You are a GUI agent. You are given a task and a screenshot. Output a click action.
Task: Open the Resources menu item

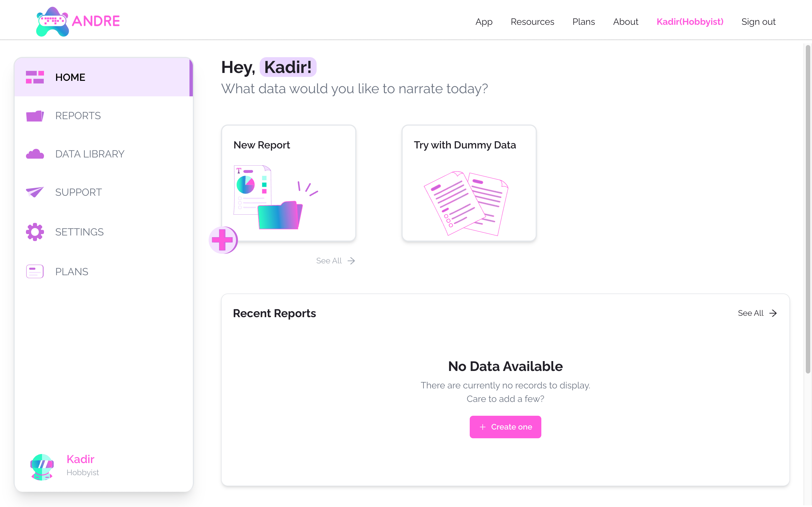point(532,22)
